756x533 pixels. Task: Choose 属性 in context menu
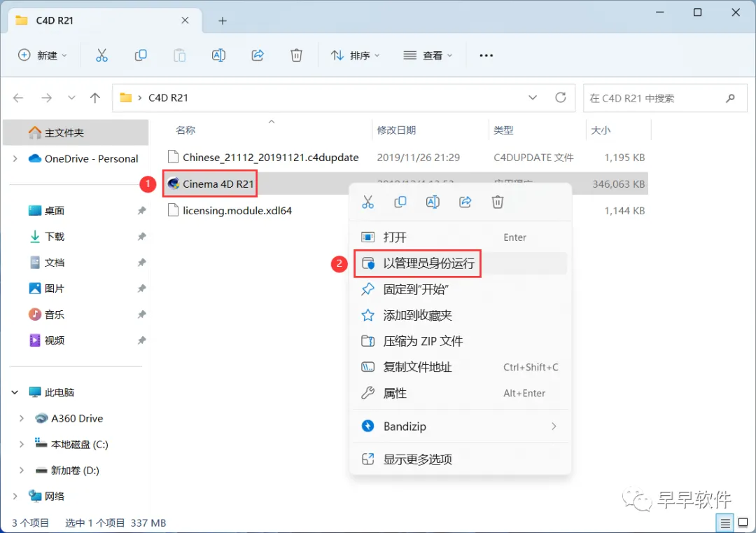click(x=461, y=394)
